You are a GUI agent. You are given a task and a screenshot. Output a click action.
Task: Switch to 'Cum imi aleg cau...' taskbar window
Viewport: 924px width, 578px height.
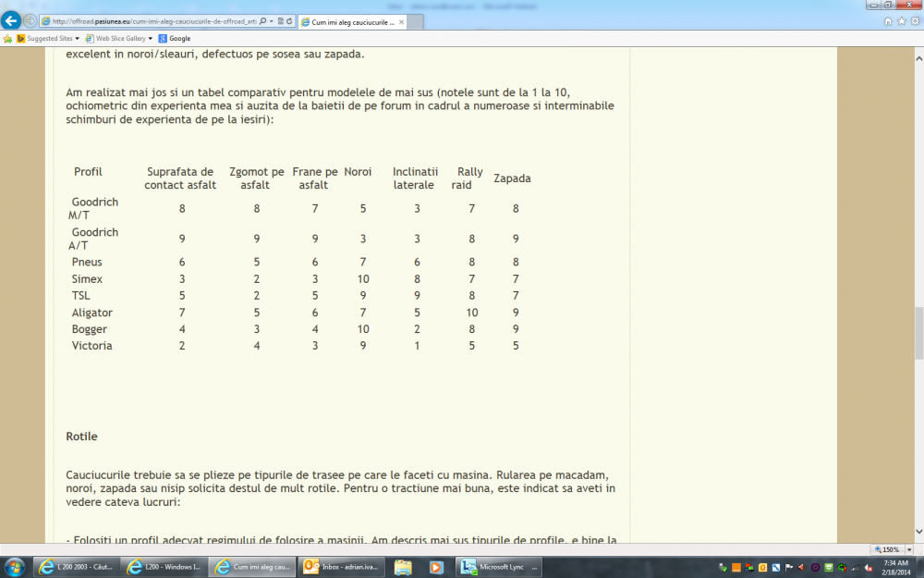pos(253,567)
